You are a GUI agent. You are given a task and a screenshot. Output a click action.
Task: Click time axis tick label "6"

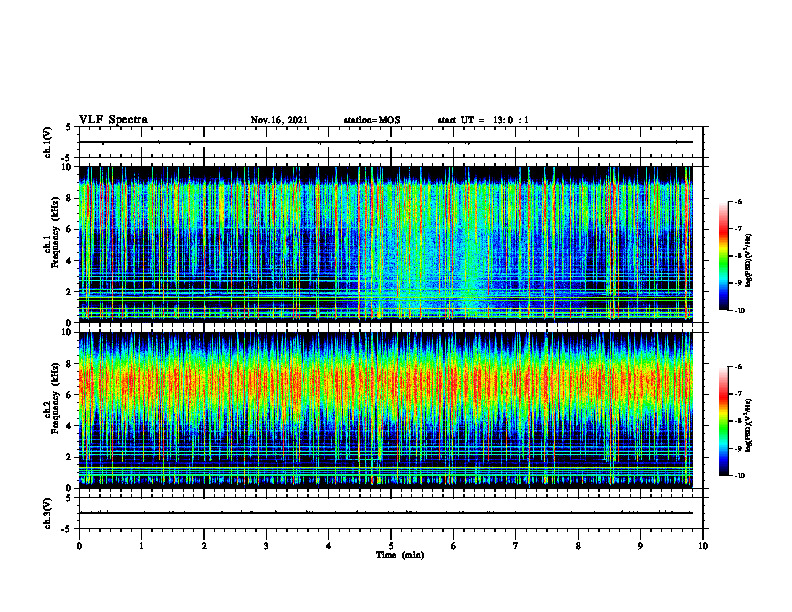click(453, 546)
